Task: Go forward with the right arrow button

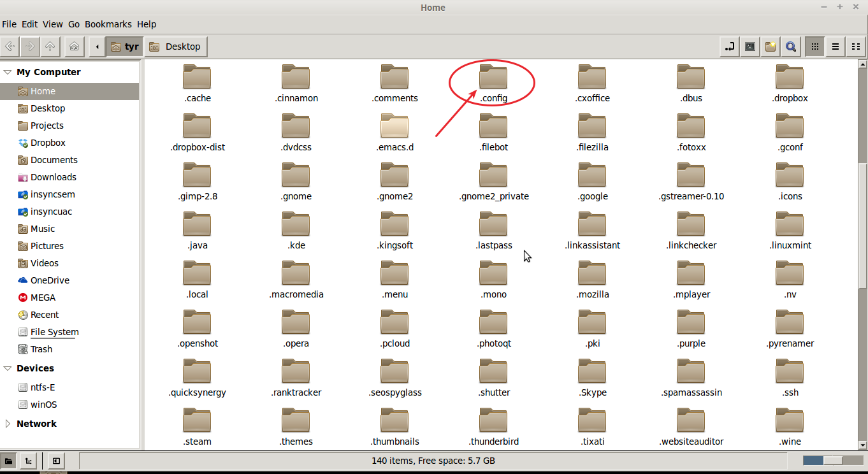Action: click(x=30, y=47)
